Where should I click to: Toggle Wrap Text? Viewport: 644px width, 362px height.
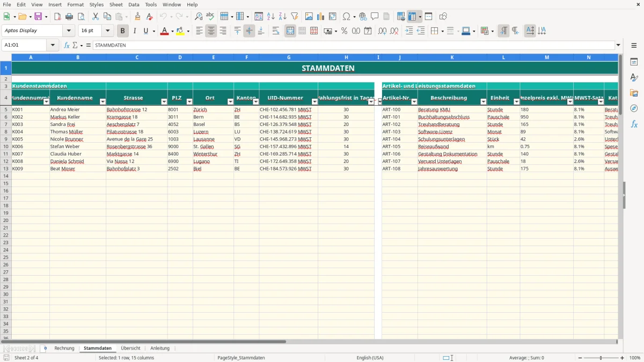(276, 31)
